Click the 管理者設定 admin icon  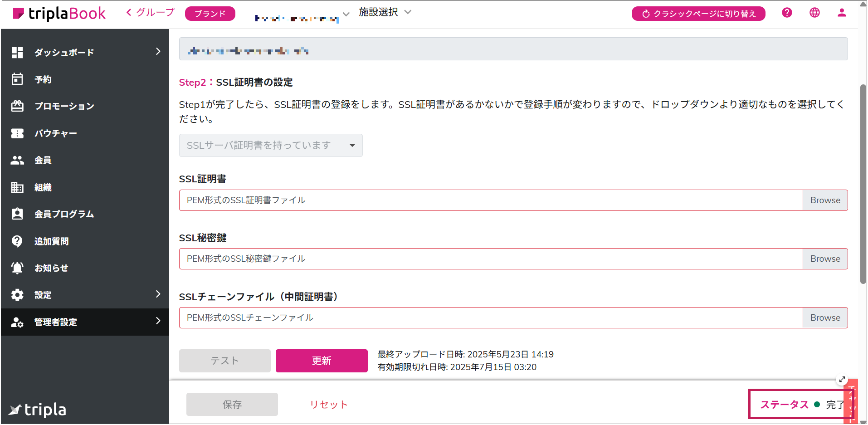click(x=17, y=322)
